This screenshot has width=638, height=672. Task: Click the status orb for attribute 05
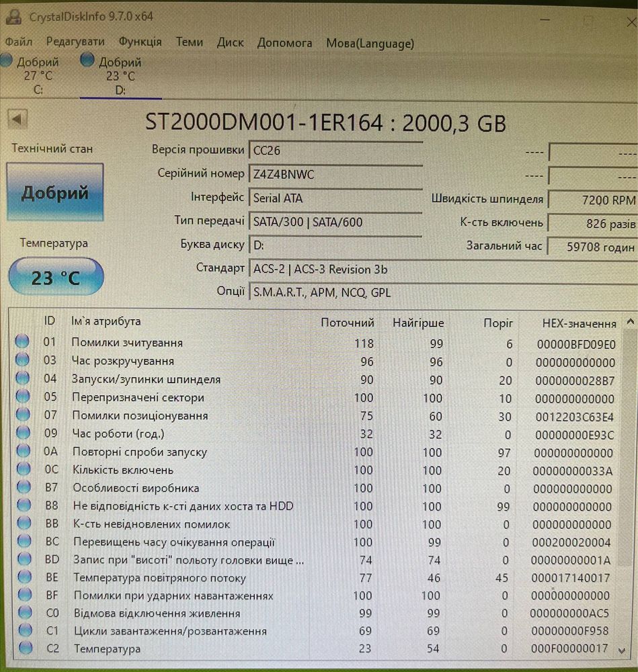click(x=23, y=396)
